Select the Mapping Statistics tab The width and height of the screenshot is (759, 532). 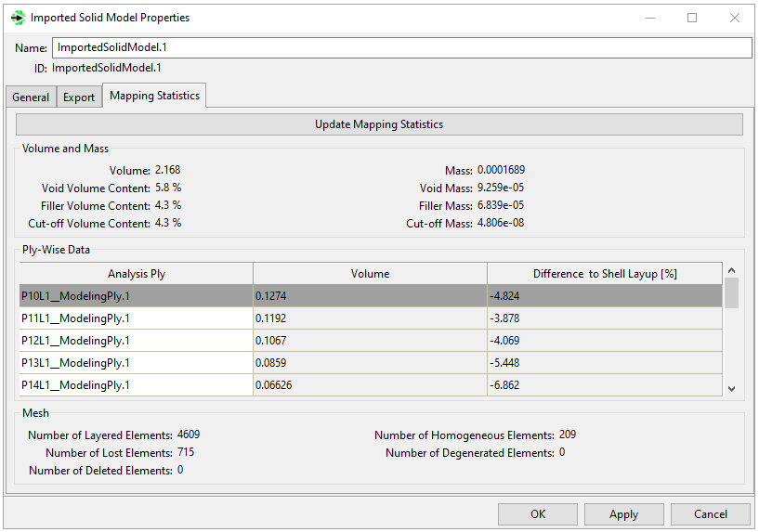coord(154,96)
